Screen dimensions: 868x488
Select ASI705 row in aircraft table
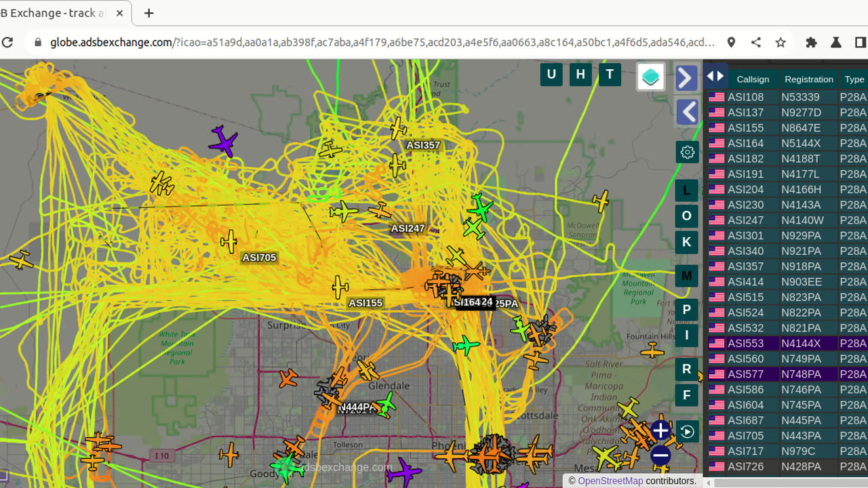pyautogui.click(x=787, y=436)
